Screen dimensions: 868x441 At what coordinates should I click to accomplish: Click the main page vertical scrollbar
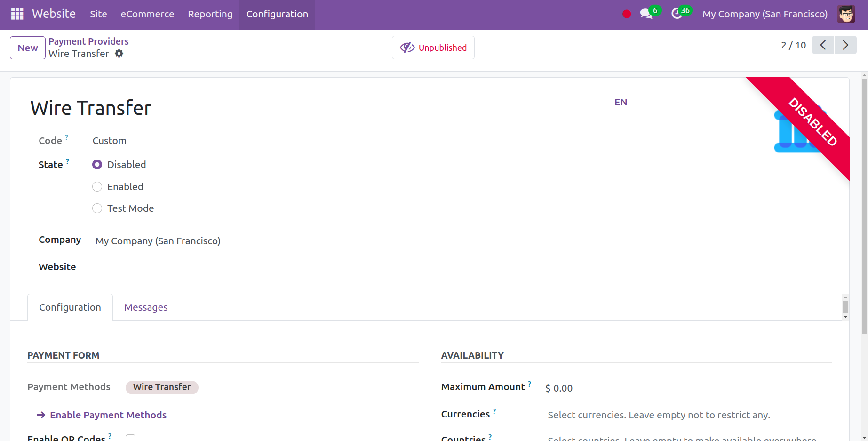pyautogui.click(x=864, y=207)
